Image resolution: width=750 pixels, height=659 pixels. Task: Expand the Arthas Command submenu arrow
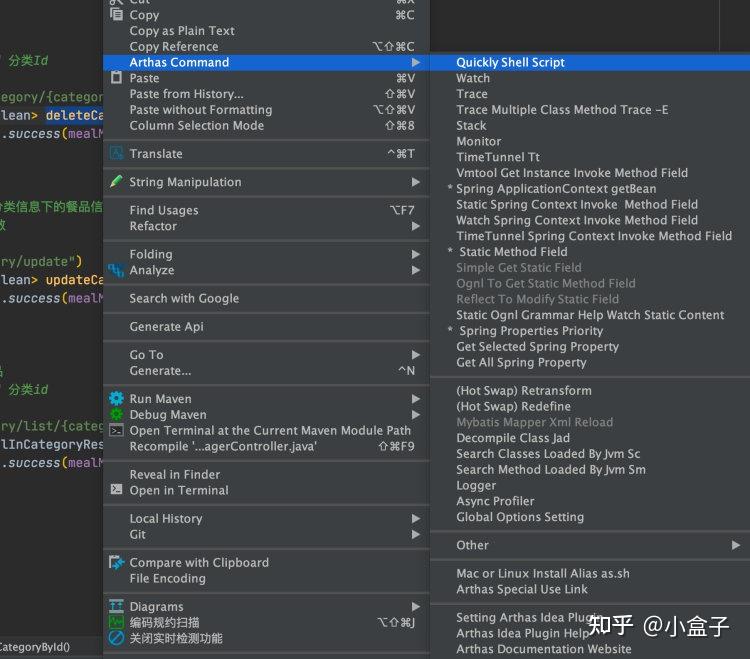click(x=416, y=62)
